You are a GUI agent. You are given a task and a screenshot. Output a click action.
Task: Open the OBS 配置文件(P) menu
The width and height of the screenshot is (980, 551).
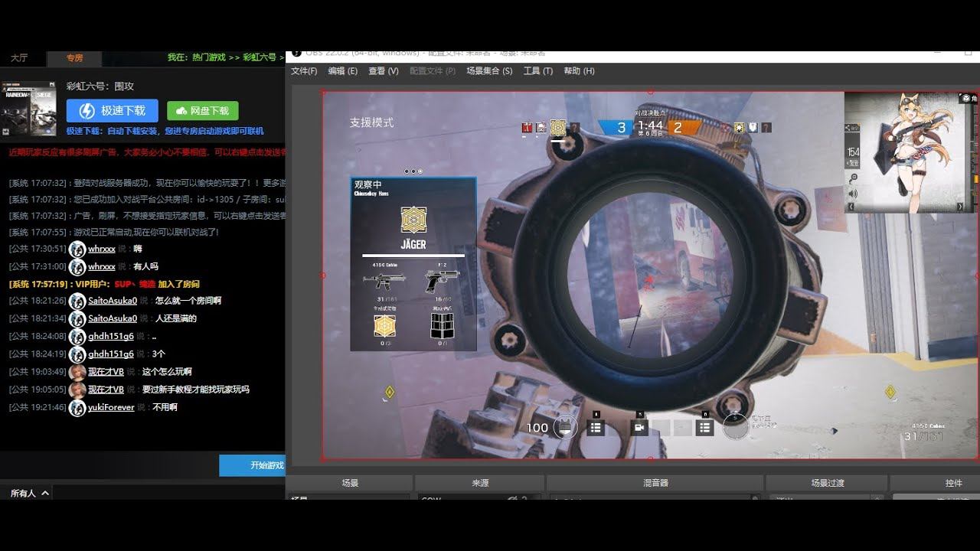432,71
